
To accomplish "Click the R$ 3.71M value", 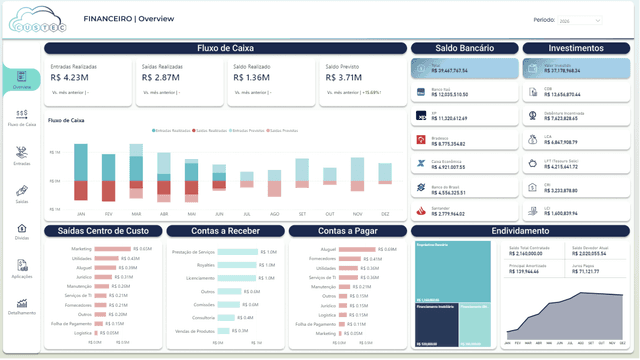I will (344, 78).
